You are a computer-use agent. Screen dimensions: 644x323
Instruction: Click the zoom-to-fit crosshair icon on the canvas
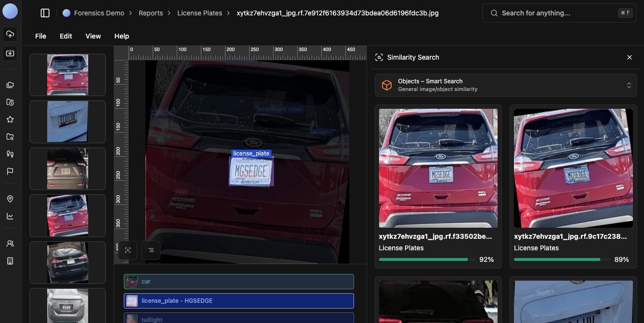[127, 250]
